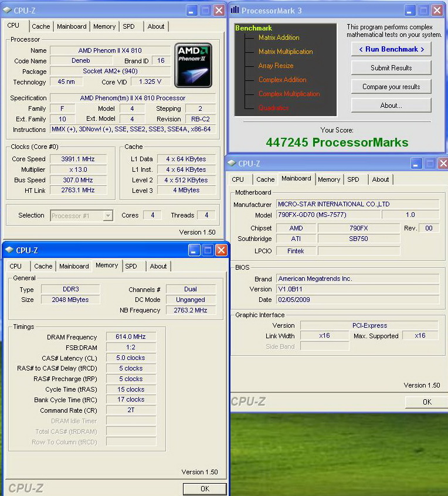Select Quadratics benchmark item

tap(273, 107)
